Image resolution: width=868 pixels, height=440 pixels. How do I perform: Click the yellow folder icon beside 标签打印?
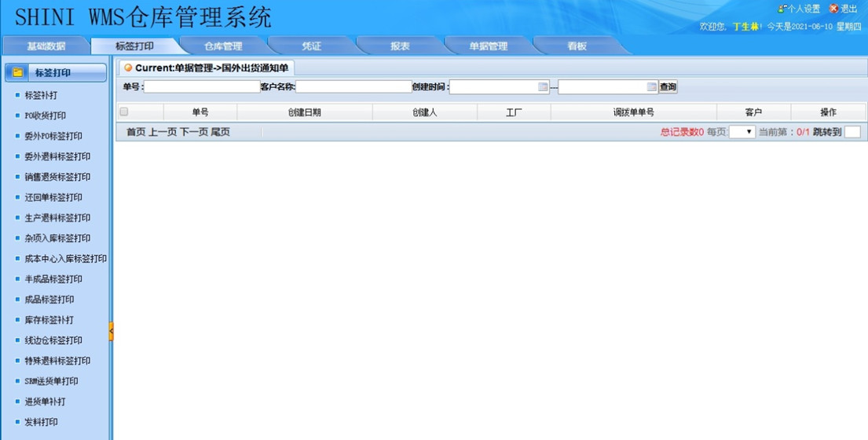pos(18,73)
